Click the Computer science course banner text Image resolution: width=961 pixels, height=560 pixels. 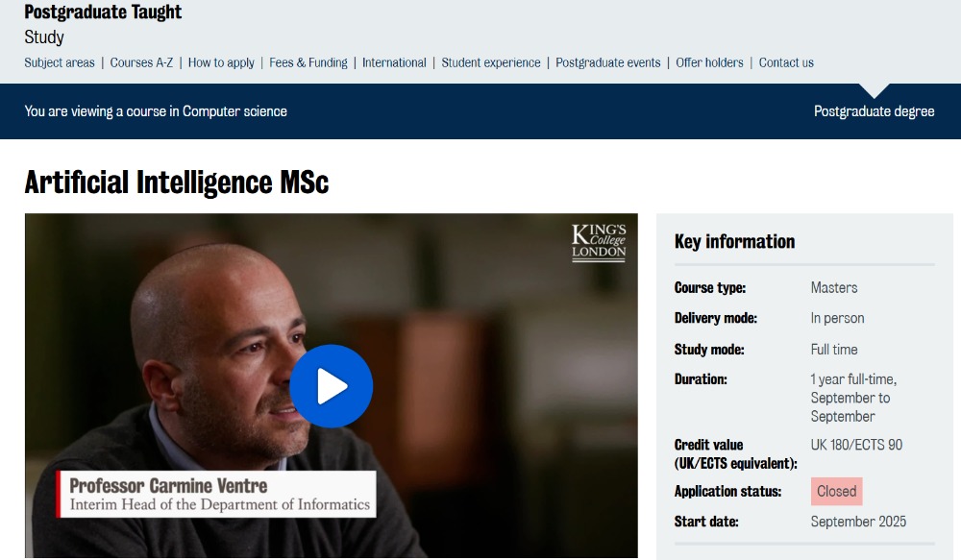click(x=156, y=111)
